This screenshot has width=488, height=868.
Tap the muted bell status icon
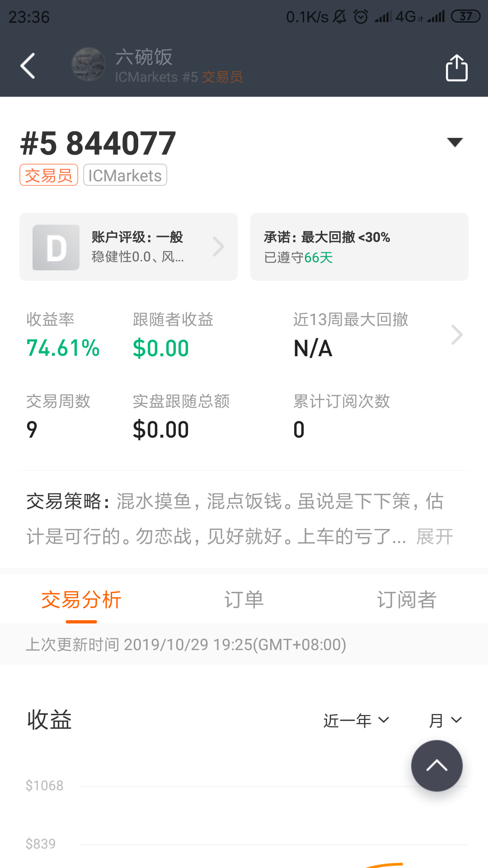[x=339, y=17]
